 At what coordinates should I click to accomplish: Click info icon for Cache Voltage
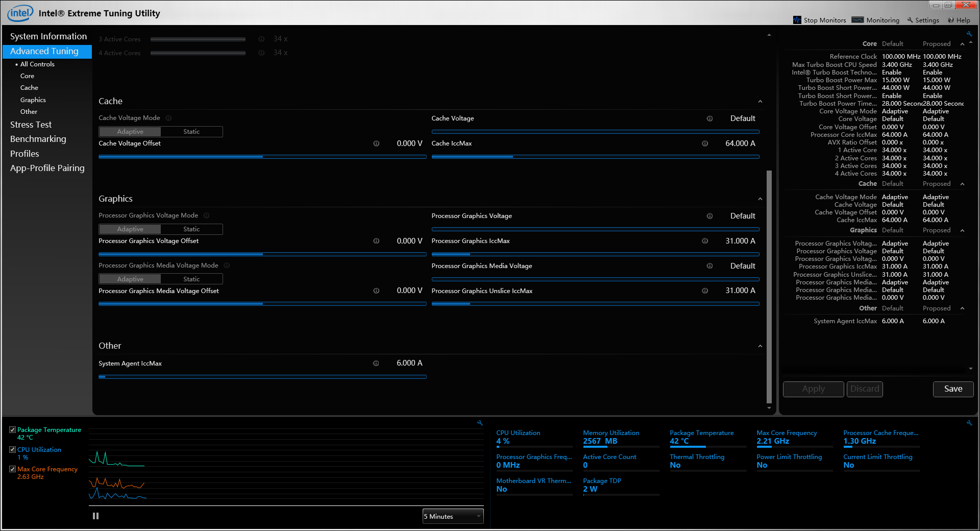709,118
